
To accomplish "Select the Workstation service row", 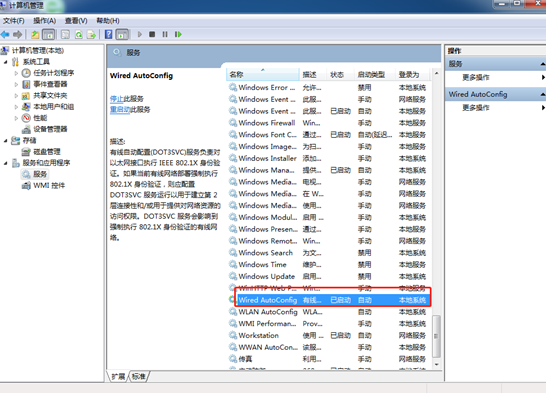I will pos(329,336).
